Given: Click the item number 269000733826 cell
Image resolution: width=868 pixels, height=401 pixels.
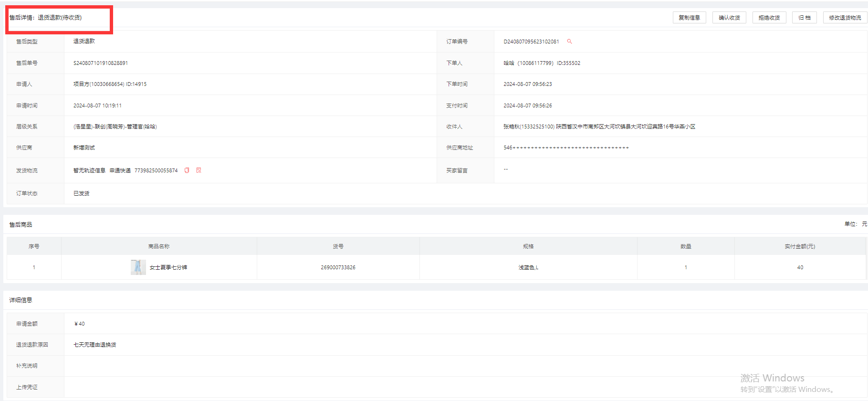Looking at the screenshot, I should 338,267.
